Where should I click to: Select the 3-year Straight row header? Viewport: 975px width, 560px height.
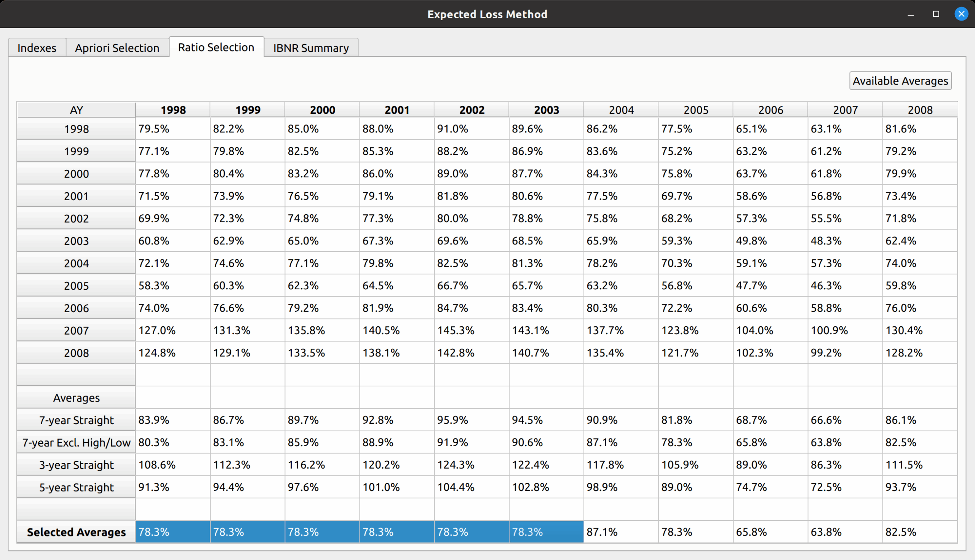[x=76, y=465]
